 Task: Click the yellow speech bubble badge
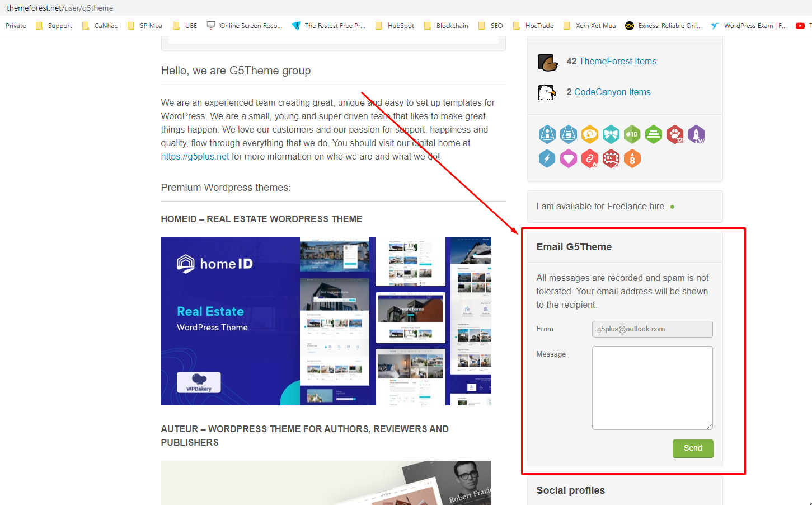tap(590, 134)
